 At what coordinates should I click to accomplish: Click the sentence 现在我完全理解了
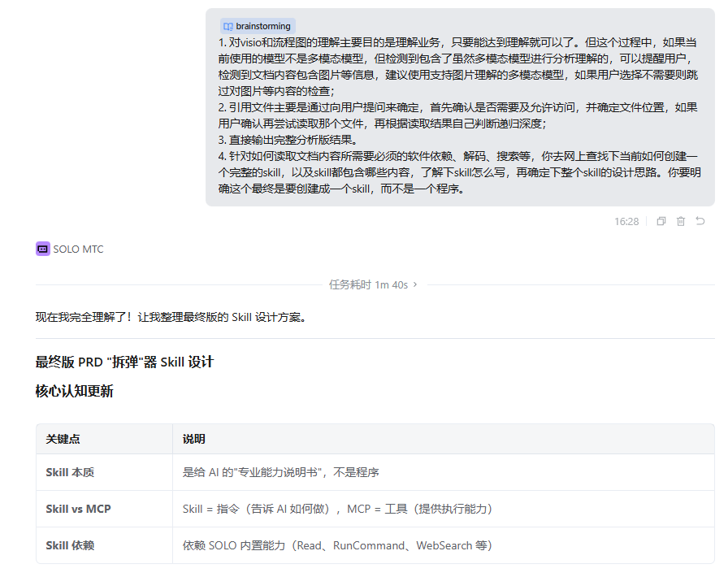(x=171, y=317)
